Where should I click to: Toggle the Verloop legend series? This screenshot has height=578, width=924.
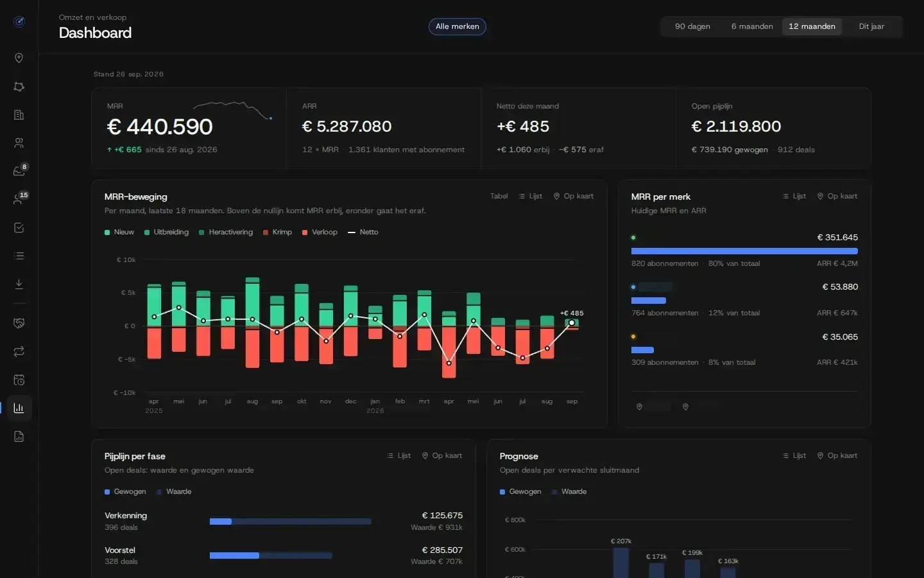(320, 232)
